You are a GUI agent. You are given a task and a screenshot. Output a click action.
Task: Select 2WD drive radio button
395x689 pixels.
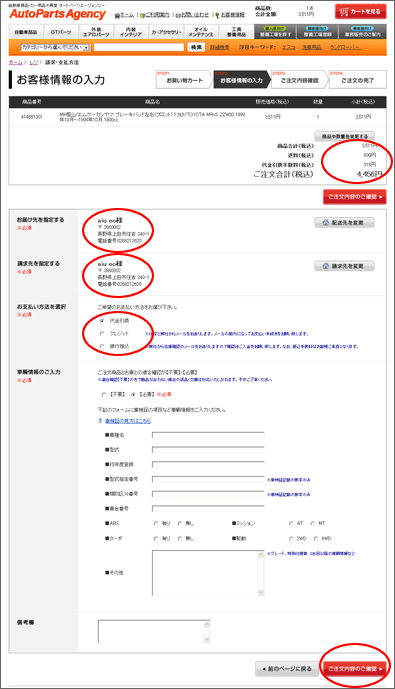[x=291, y=538]
